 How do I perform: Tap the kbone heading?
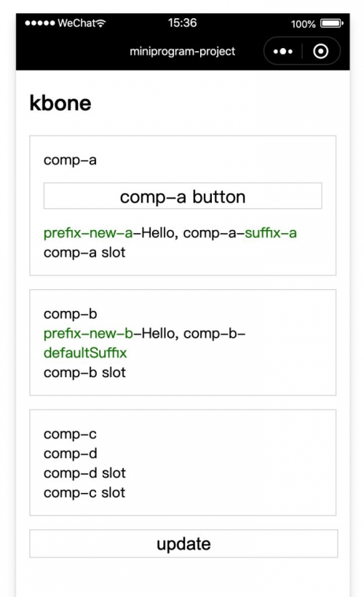60,103
